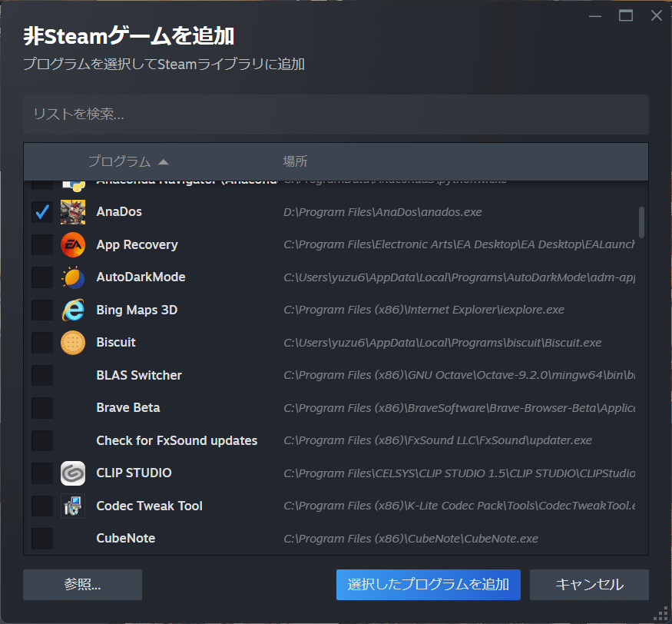Image resolution: width=672 pixels, height=624 pixels.
Task: Click 選択したプログラムを追加 button
Action: tap(428, 585)
